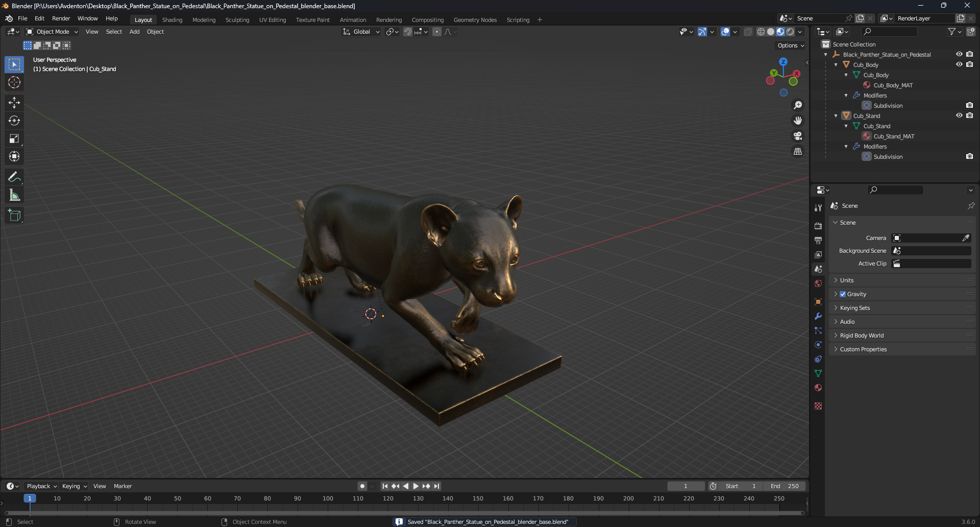Toggle proportional editing
980x527 pixels.
click(x=437, y=32)
